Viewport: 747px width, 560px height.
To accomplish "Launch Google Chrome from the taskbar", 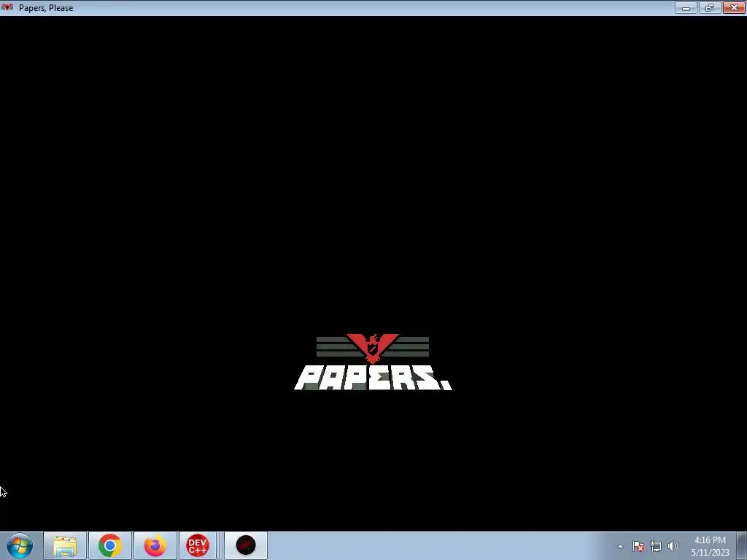I will pyautogui.click(x=110, y=545).
